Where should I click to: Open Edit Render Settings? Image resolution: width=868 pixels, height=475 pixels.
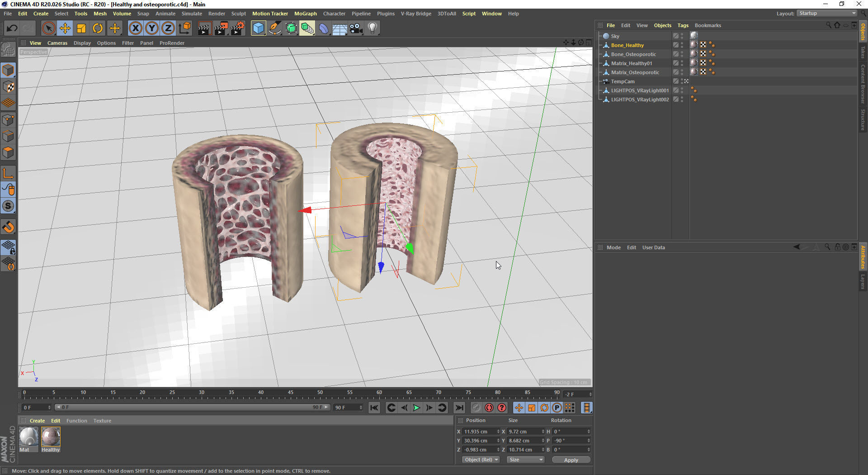[x=238, y=28]
